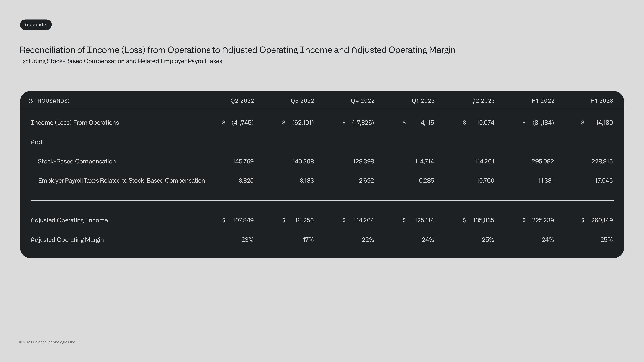Click the 114,714 stock compensation value
Image resolution: width=644 pixels, height=362 pixels.
(424, 161)
